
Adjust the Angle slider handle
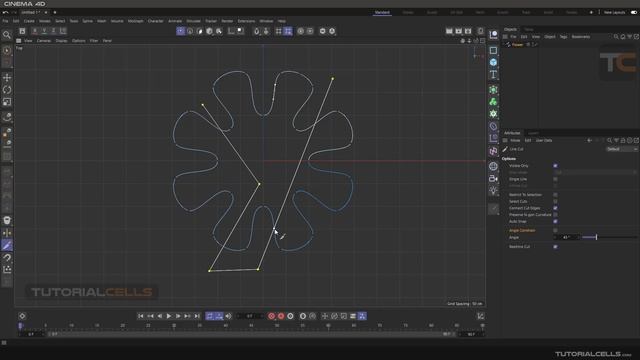(x=596, y=237)
